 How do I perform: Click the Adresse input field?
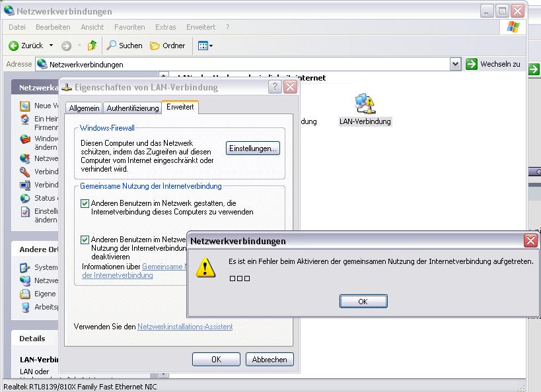pos(244,64)
